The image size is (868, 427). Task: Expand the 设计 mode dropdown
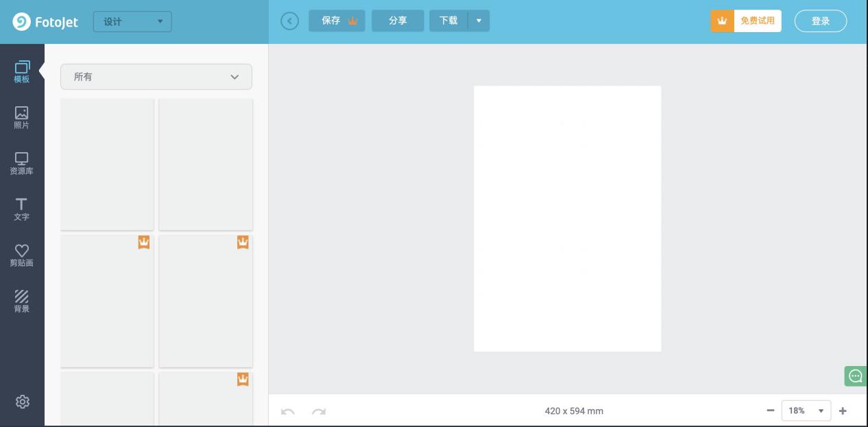132,21
